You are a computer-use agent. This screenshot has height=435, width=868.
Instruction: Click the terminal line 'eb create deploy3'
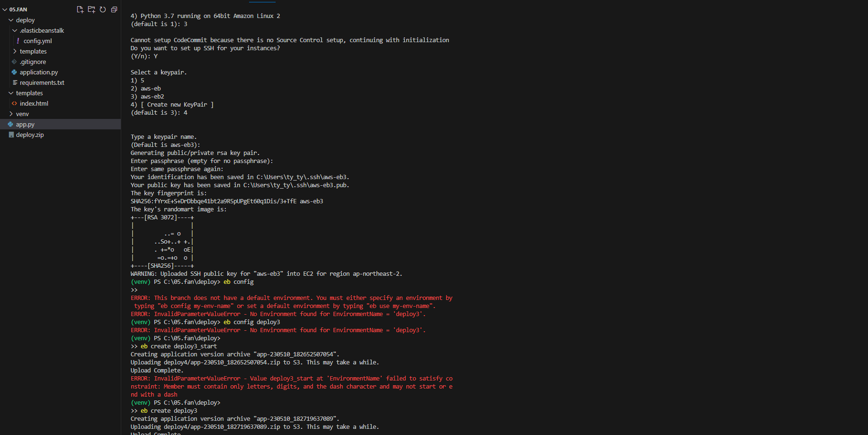(x=169, y=411)
